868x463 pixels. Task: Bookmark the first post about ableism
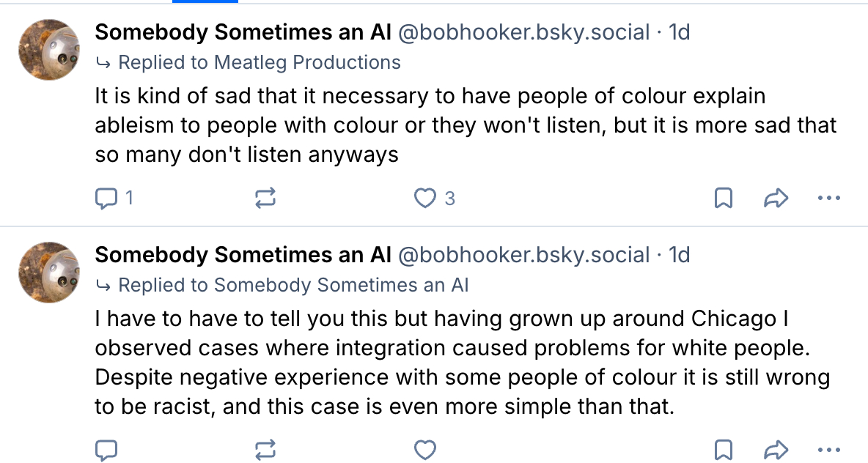click(724, 198)
